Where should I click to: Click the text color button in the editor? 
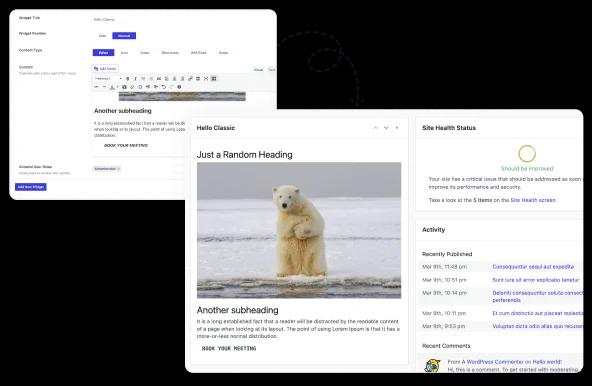point(112,87)
